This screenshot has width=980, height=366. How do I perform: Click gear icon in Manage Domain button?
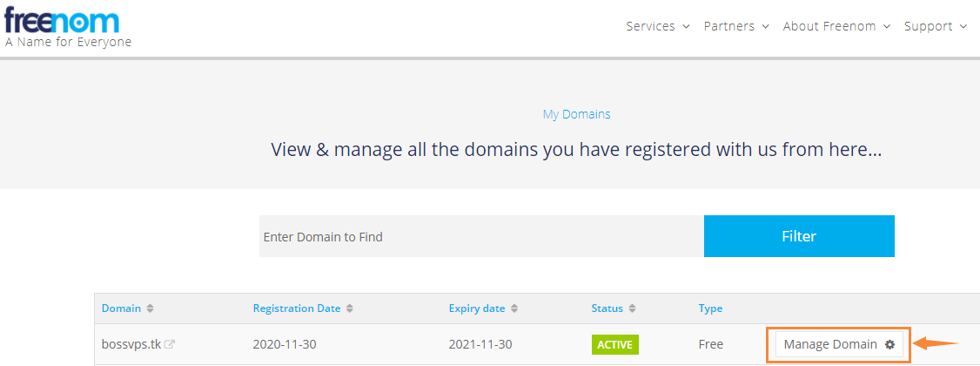click(889, 344)
